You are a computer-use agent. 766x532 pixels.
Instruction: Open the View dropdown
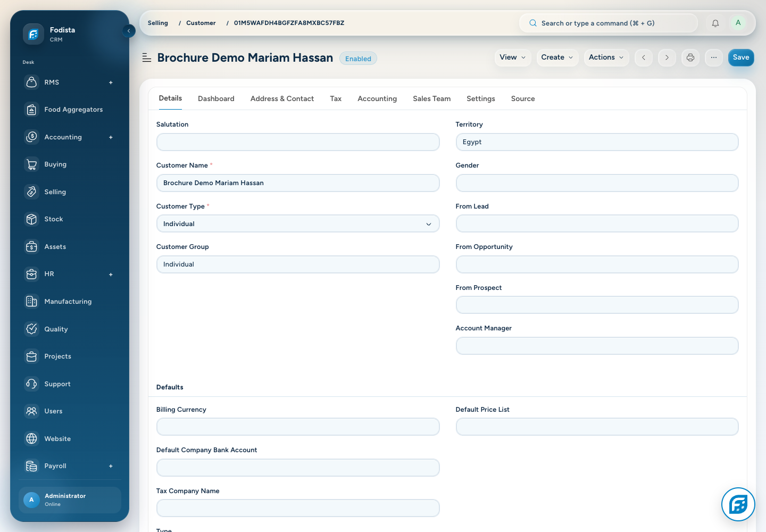[513, 57]
